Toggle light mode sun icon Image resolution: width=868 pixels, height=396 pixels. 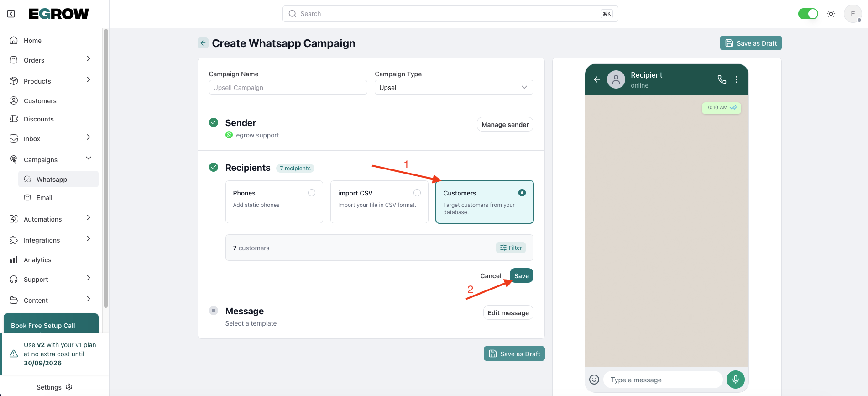pyautogui.click(x=831, y=14)
